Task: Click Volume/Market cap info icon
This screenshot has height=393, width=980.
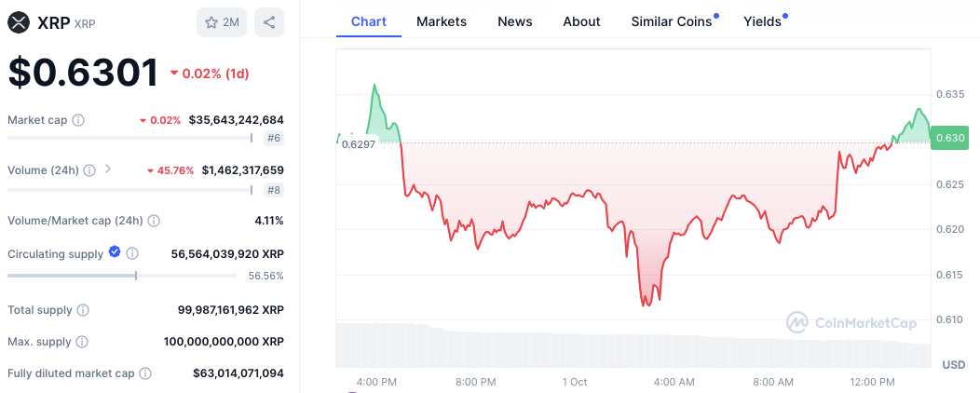Action: [x=154, y=221]
